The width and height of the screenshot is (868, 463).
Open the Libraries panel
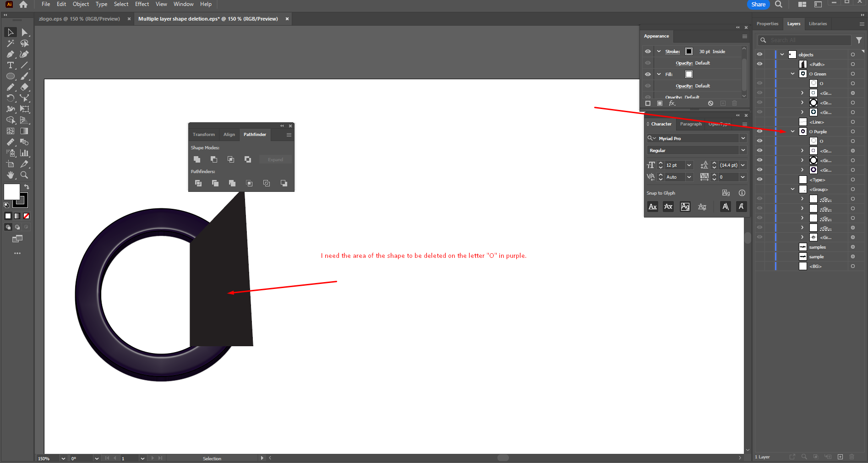[818, 24]
